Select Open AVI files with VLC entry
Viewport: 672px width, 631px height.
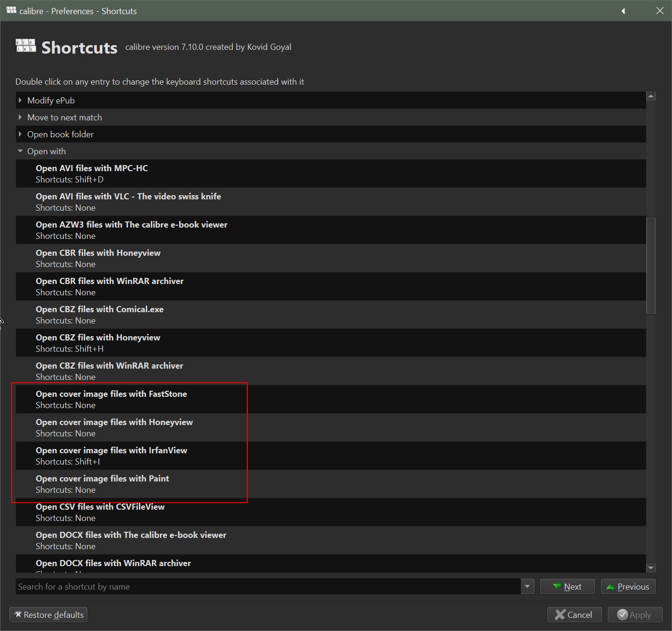tap(331, 202)
